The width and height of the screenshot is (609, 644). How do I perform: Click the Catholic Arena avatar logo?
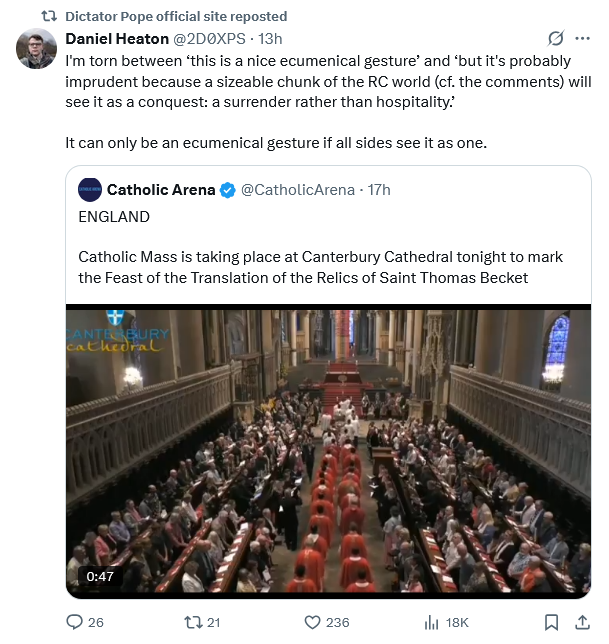[90, 190]
